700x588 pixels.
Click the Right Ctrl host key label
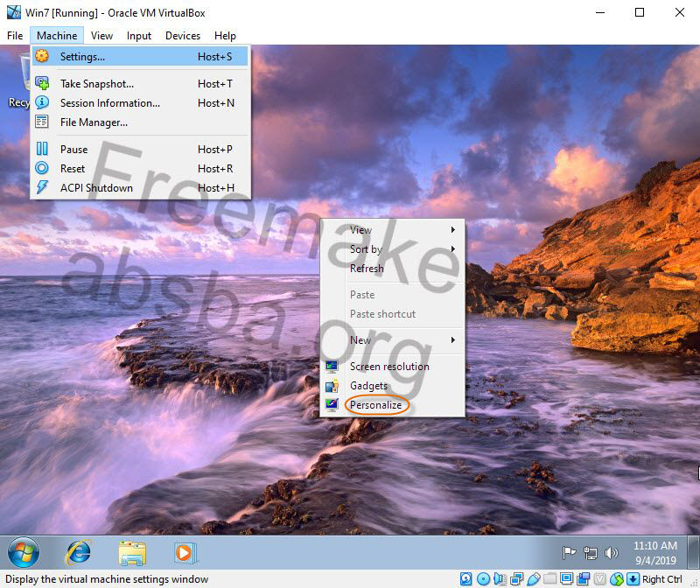(x=662, y=579)
